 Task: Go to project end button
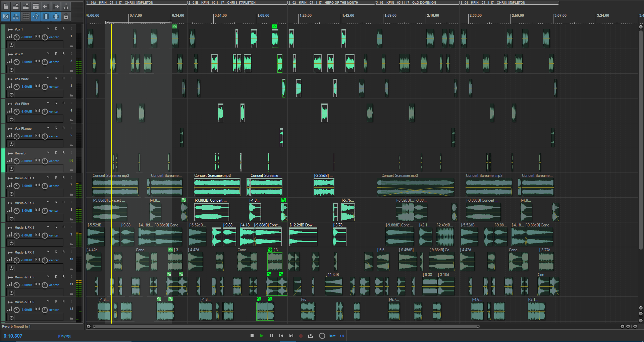[x=291, y=336]
